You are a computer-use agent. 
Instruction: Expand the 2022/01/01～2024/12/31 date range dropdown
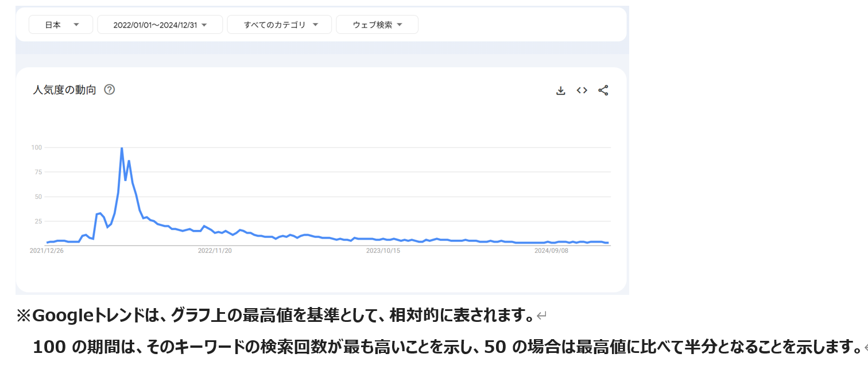[160, 25]
